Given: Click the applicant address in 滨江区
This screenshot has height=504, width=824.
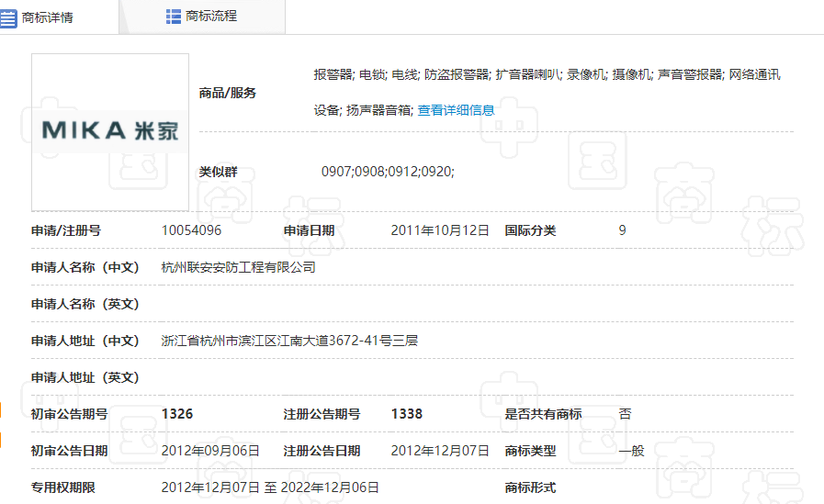Looking at the screenshot, I should pyautogui.click(x=289, y=341).
